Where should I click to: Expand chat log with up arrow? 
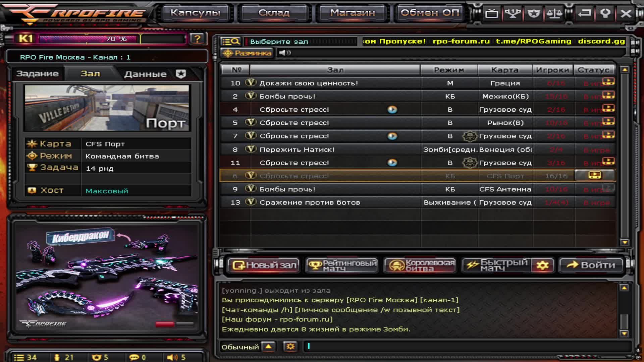tap(624, 288)
